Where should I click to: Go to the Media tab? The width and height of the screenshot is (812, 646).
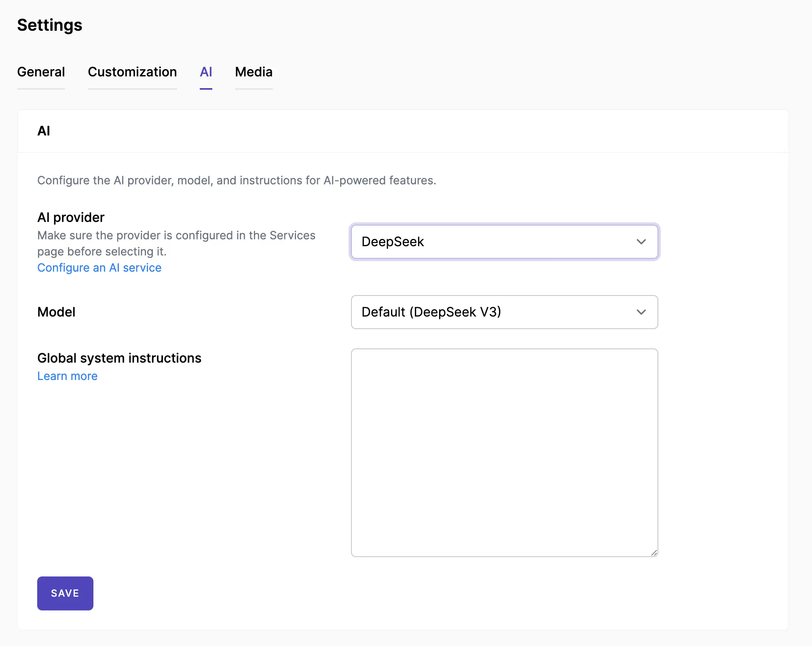coord(254,72)
